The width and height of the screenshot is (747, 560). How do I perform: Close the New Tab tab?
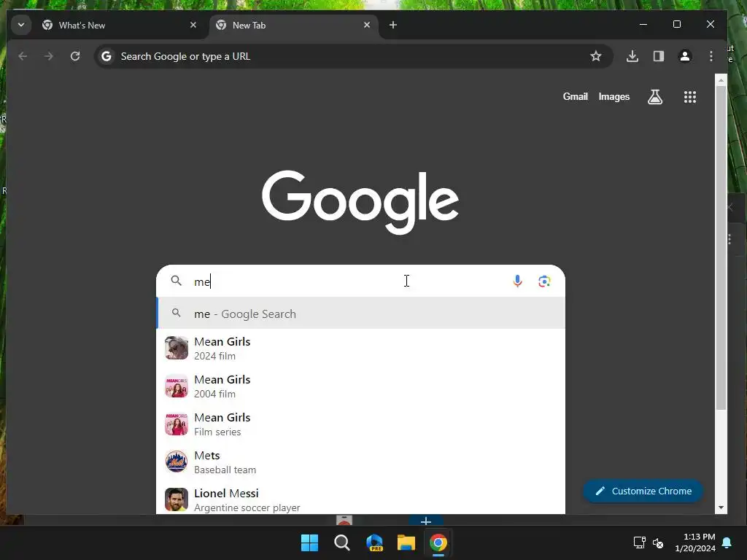click(367, 25)
